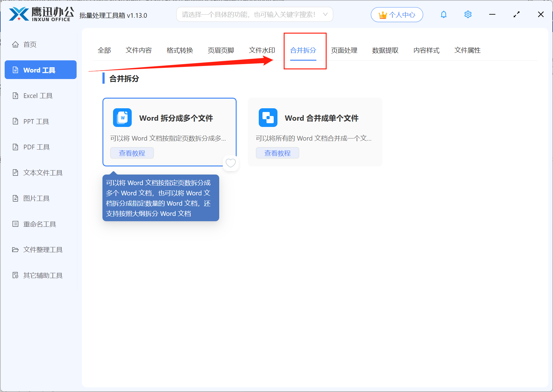The width and height of the screenshot is (553, 392).
Task: Open the 文件水印 tab
Action: coord(262,50)
